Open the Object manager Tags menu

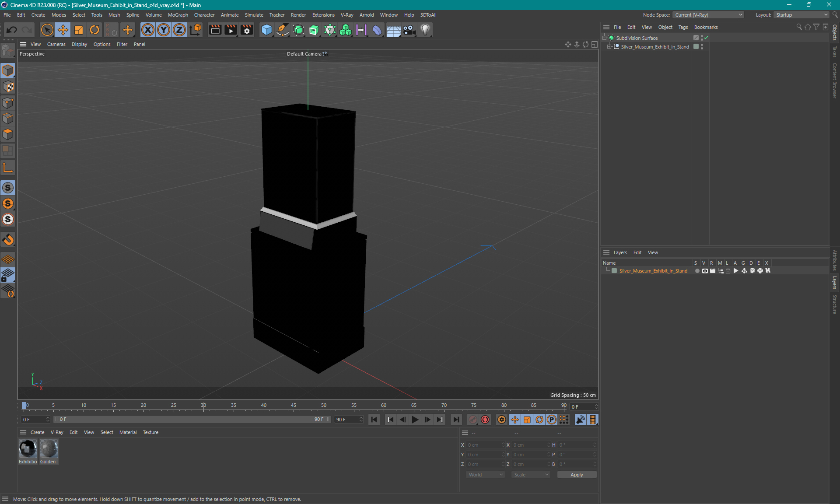(x=683, y=27)
